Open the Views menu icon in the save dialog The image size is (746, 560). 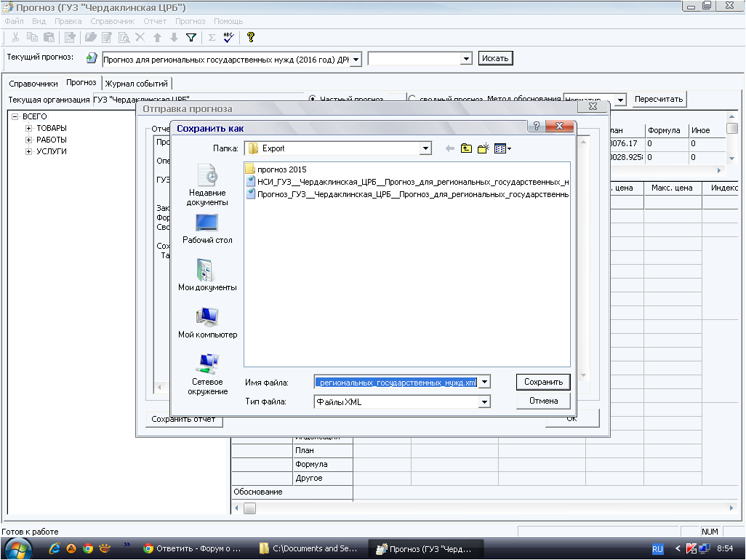click(502, 148)
